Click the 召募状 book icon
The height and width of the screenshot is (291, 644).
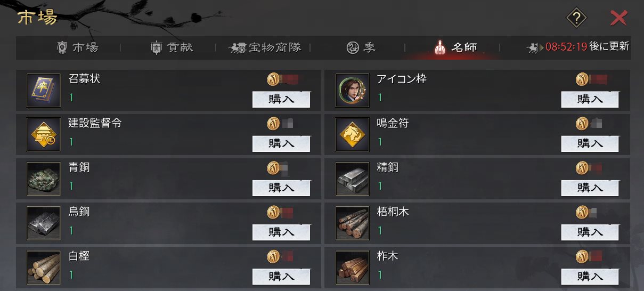pos(43,90)
